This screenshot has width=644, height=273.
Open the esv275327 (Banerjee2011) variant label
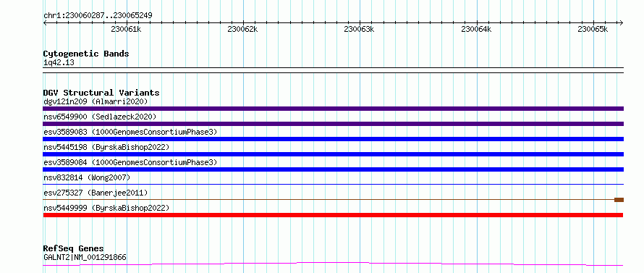[96, 193]
